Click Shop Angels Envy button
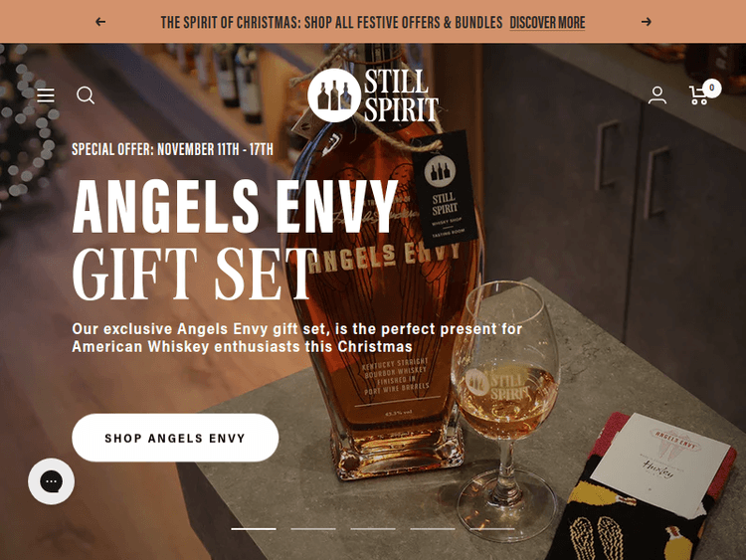The width and height of the screenshot is (746, 560). [x=175, y=438]
